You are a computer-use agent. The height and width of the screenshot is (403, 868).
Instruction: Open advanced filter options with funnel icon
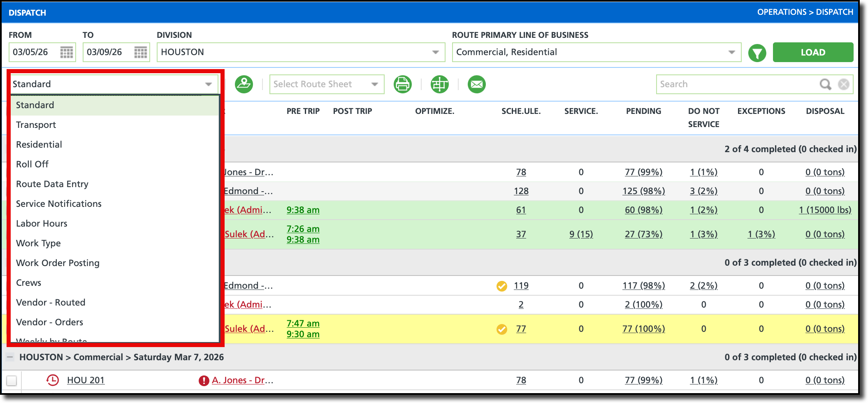[x=757, y=52]
